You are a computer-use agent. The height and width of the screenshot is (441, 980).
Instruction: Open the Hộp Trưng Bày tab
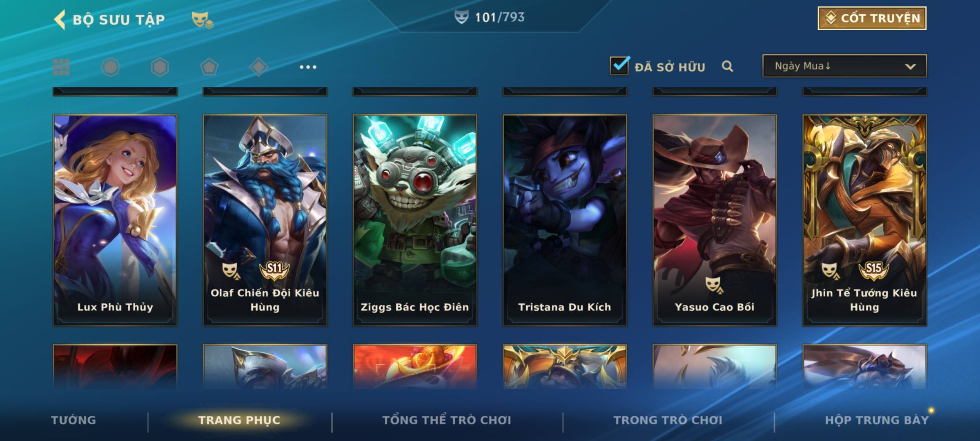coord(877,420)
